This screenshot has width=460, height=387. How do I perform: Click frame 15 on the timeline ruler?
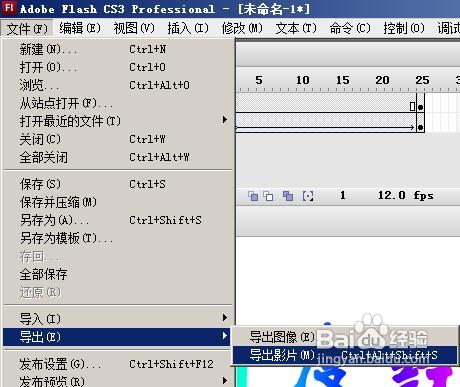pos(342,80)
